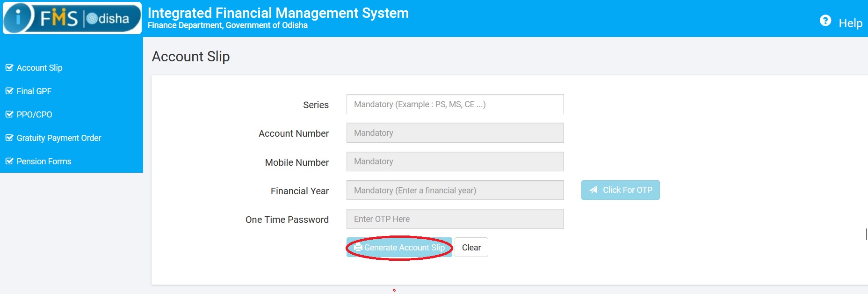Click the printer icon on Generate button
The image size is (868, 294).
tap(358, 247)
